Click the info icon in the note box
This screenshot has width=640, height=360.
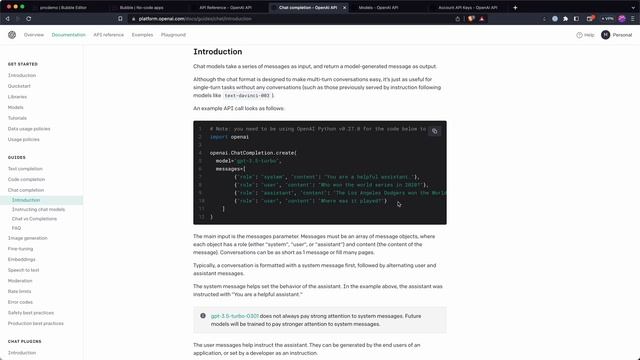point(203,316)
